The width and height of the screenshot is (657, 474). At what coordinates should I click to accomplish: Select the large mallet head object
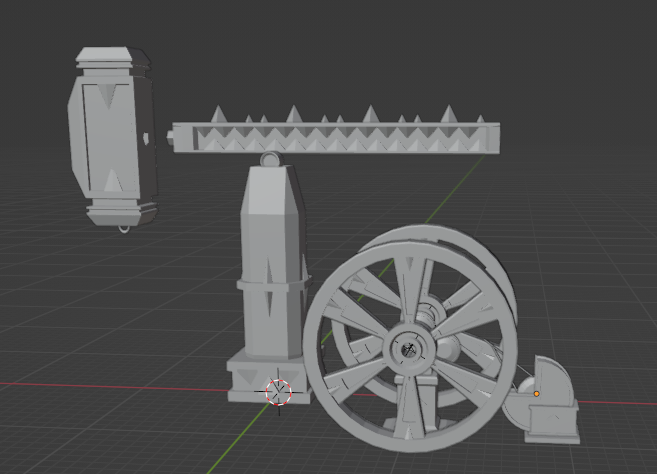[x=112, y=136]
